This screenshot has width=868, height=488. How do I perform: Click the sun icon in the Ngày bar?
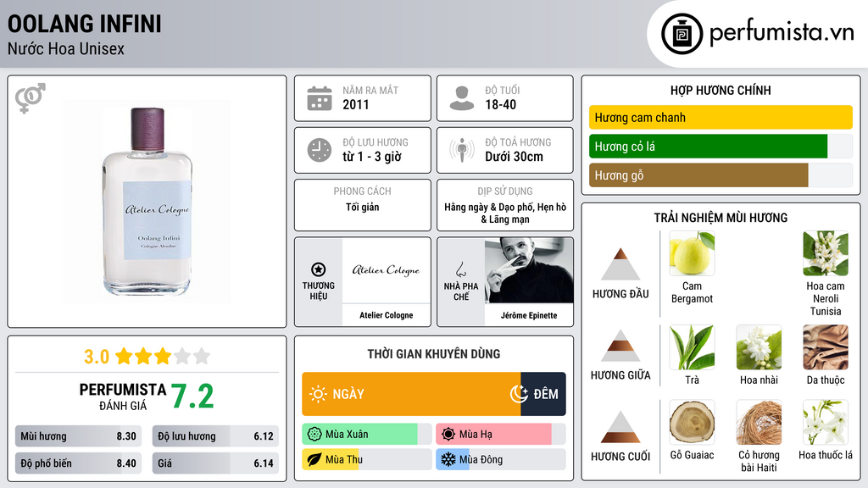tap(319, 394)
